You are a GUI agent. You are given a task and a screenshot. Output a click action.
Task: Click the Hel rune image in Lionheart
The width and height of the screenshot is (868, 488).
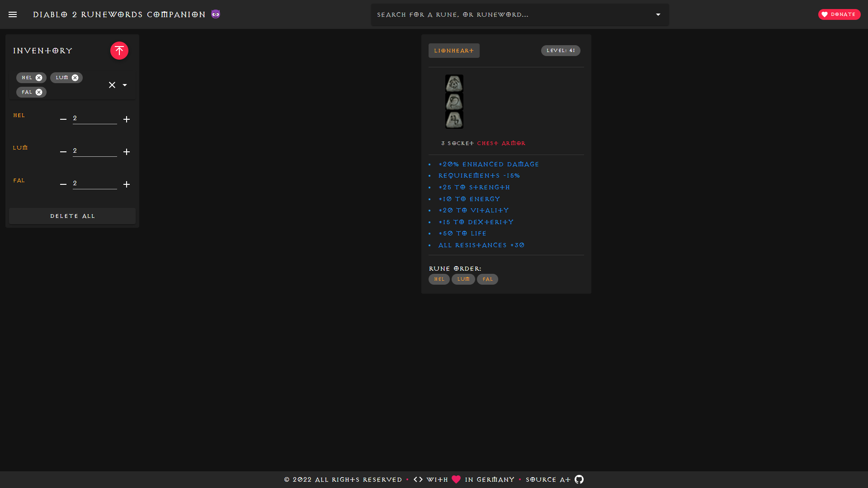tap(454, 84)
